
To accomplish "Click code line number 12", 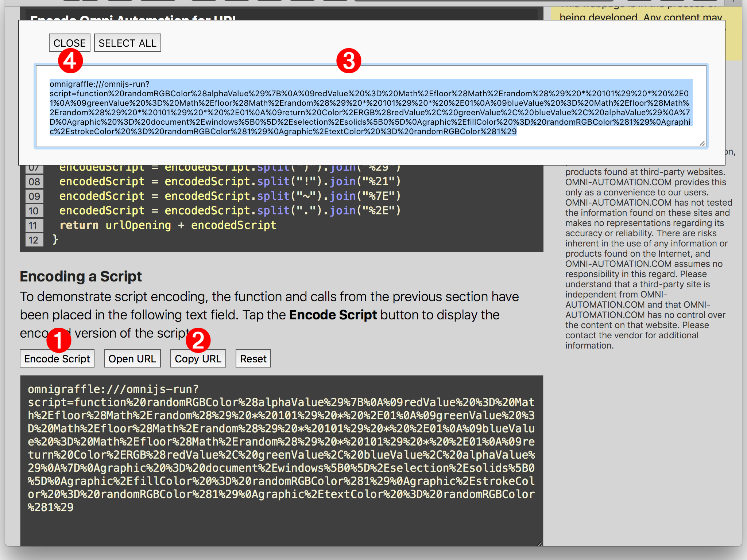I will (x=34, y=240).
